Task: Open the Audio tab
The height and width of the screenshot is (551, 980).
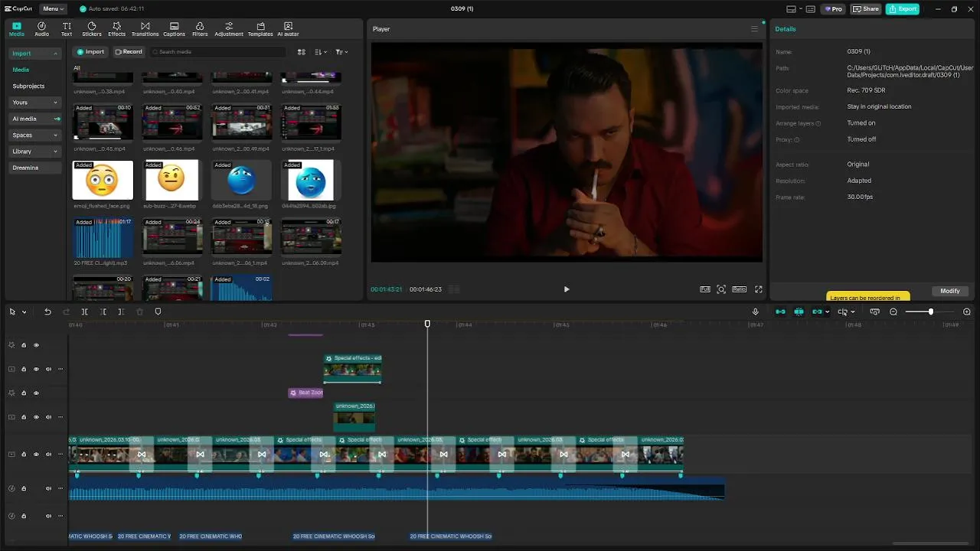Action: [x=41, y=29]
